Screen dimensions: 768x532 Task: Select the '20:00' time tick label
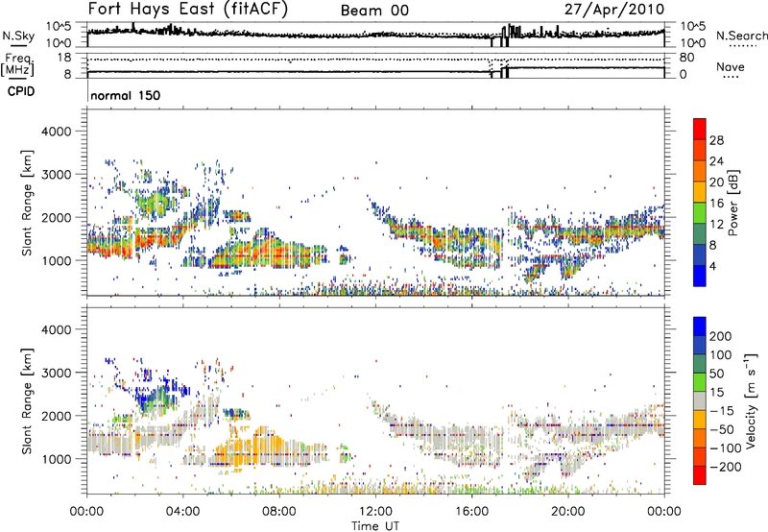click(x=568, y=512)
